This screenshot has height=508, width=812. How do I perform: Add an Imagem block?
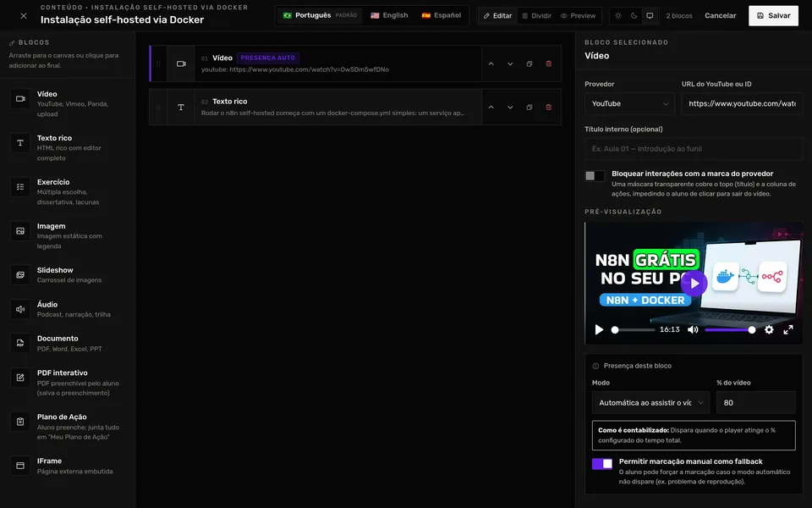(68, 236)
